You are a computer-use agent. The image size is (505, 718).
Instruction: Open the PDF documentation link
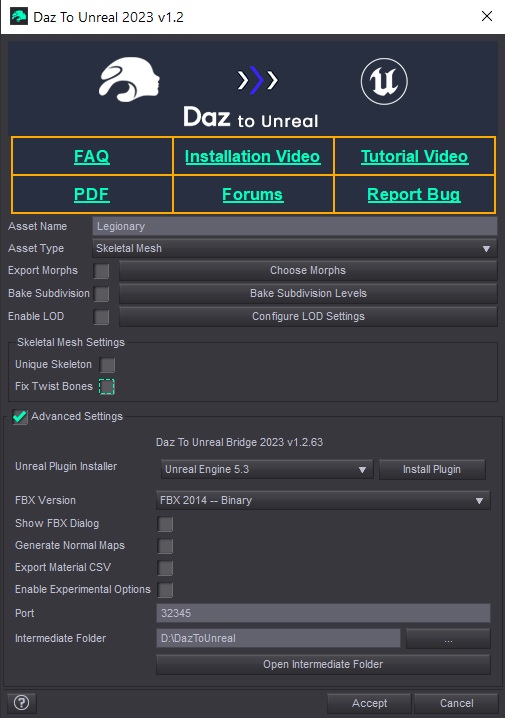92,195
